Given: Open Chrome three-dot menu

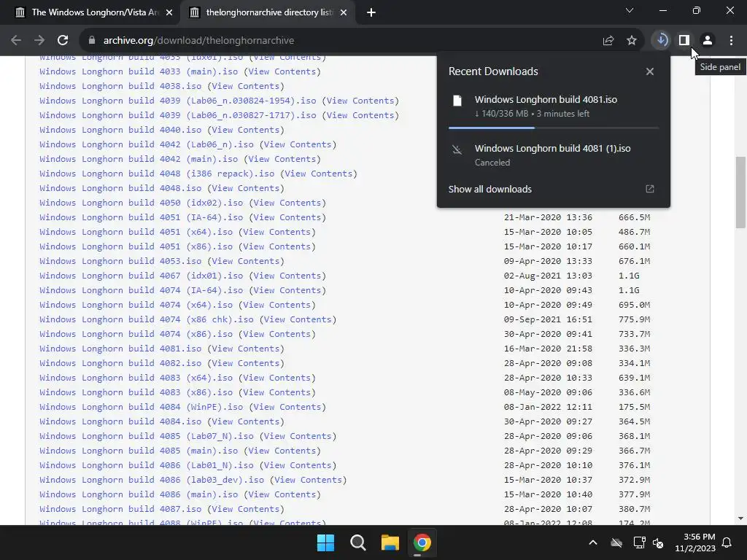Looking at the screenshot, I should pyautogui.click(x=731, y=41).
